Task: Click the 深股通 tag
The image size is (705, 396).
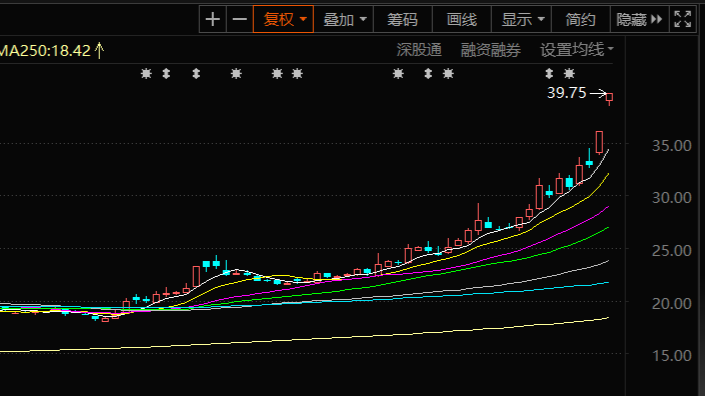Action: coord(419,50)
